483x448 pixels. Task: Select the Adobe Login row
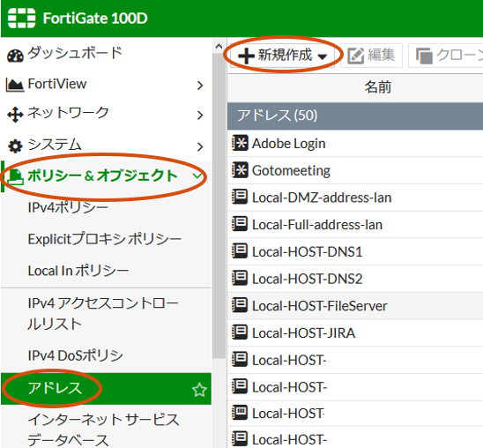(355, 143)
